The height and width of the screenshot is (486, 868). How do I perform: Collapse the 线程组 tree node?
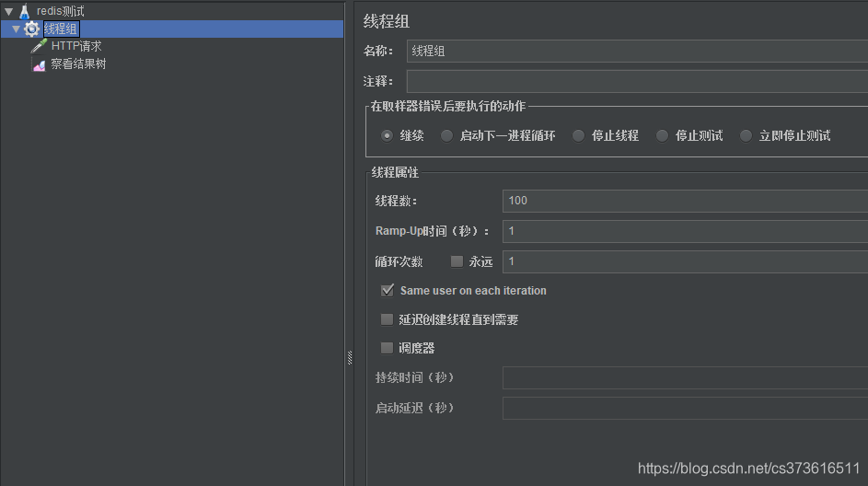pos(16,29)
